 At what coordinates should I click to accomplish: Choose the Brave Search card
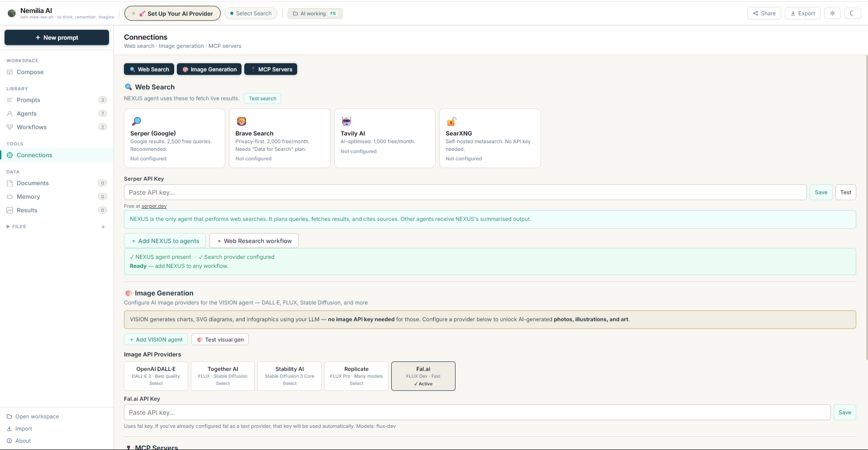pos(280,138)
